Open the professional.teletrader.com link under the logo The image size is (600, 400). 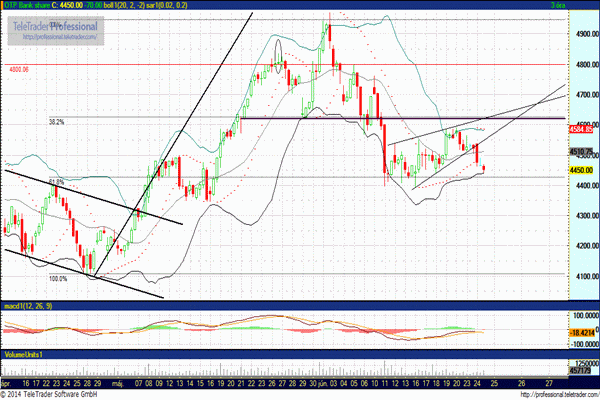(x=60, y=37)
